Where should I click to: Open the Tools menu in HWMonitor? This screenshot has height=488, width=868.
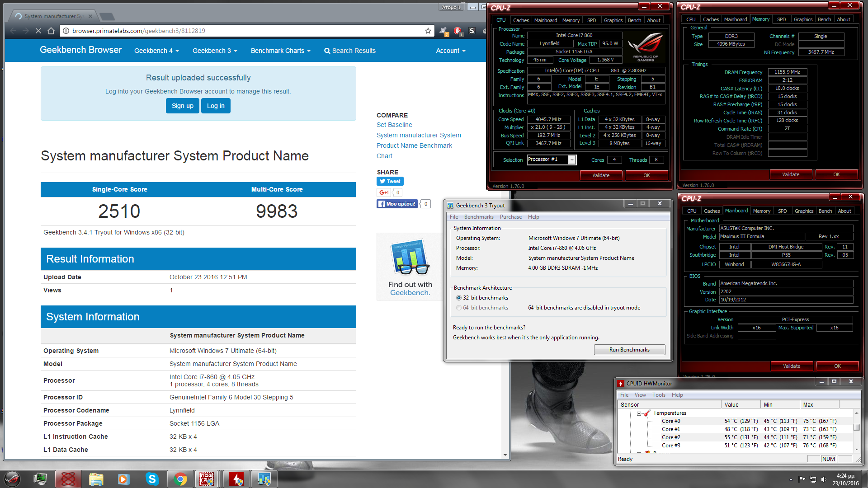tap(659, 395)
